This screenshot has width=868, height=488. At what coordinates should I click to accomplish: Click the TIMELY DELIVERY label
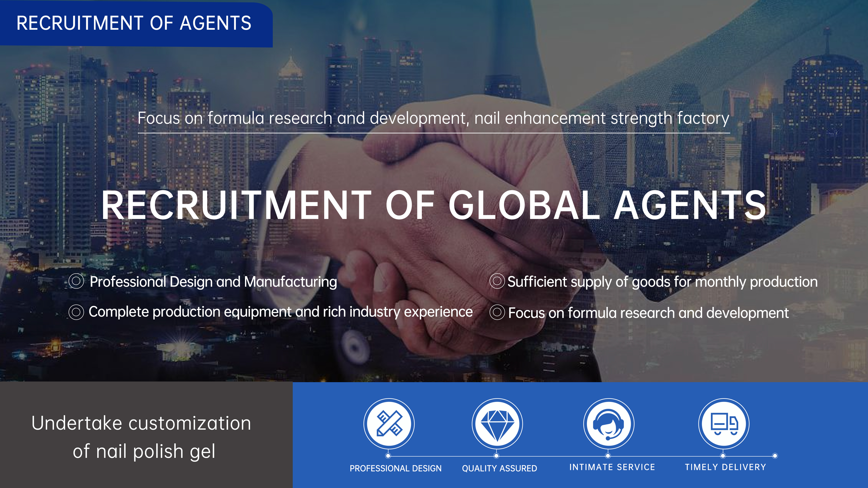click(x=725, y=467)
